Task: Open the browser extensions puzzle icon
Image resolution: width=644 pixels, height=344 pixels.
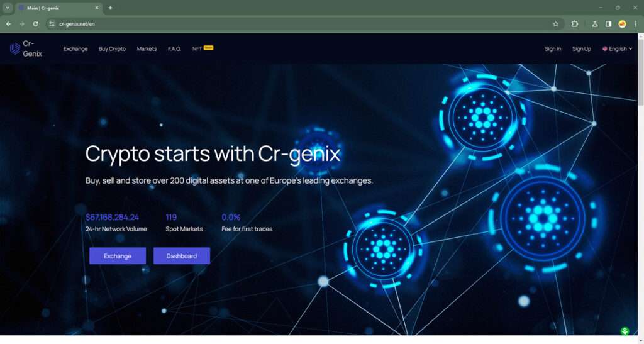Action: [575, 25]
